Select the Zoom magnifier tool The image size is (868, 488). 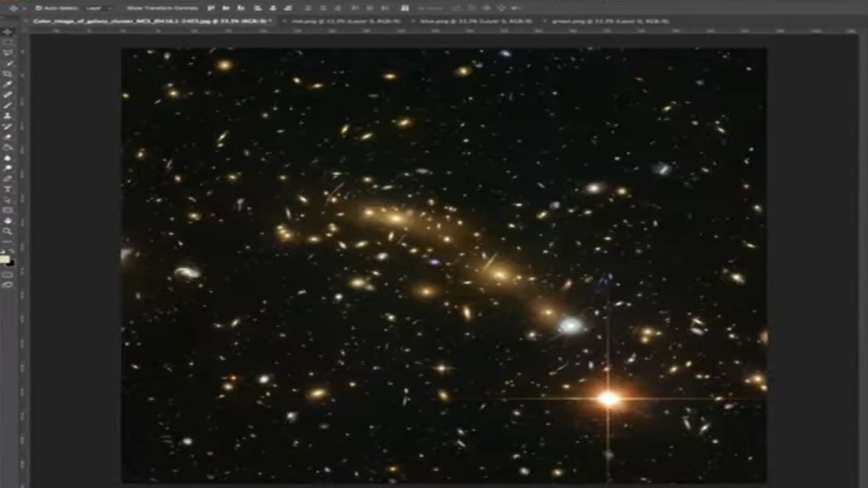(7, 230)
